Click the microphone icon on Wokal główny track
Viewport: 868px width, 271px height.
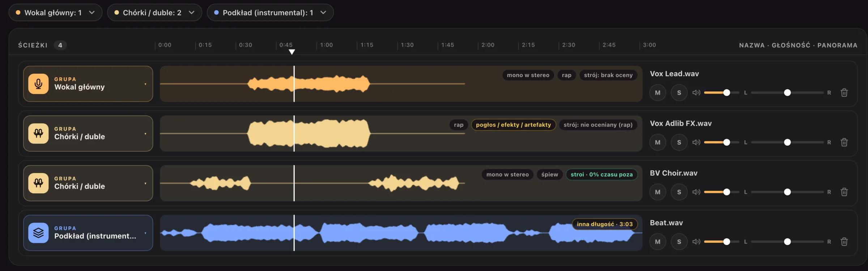pos(38,84)
